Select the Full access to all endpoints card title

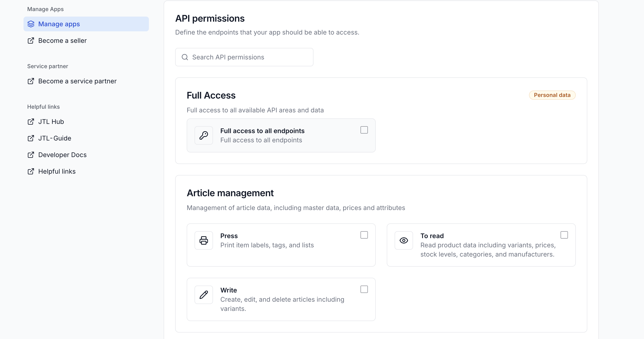click(x=262, y=131)
